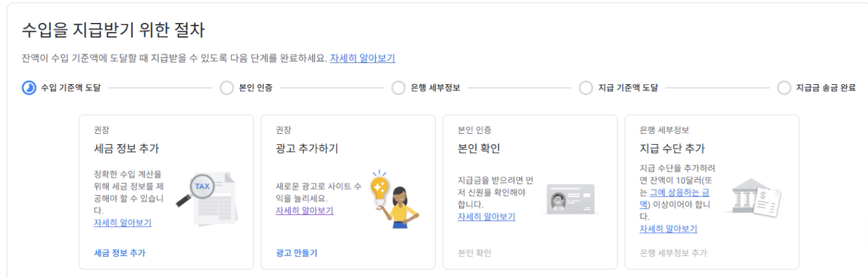Open 자세히 알아보기 in 본인 확인 card
Screen dimensions: 868x278
[486, 217]
